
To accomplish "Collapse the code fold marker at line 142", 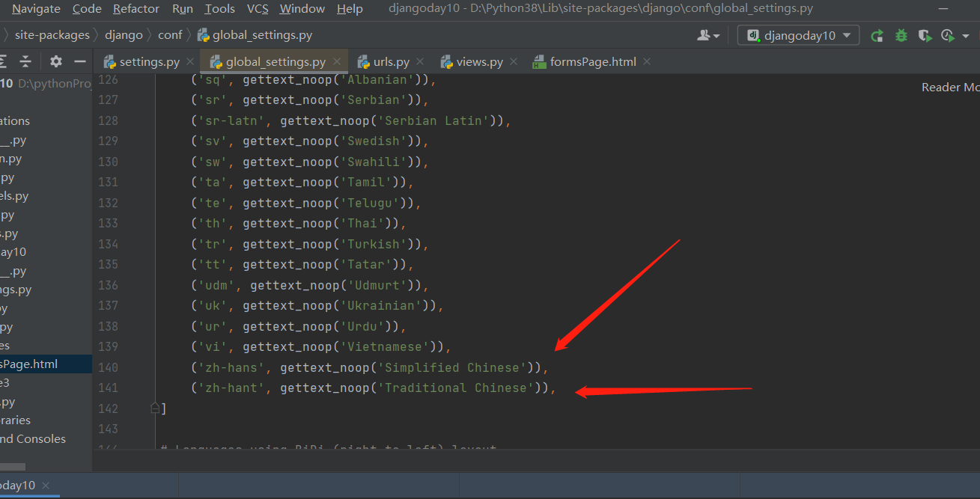I will pos(155,408).
